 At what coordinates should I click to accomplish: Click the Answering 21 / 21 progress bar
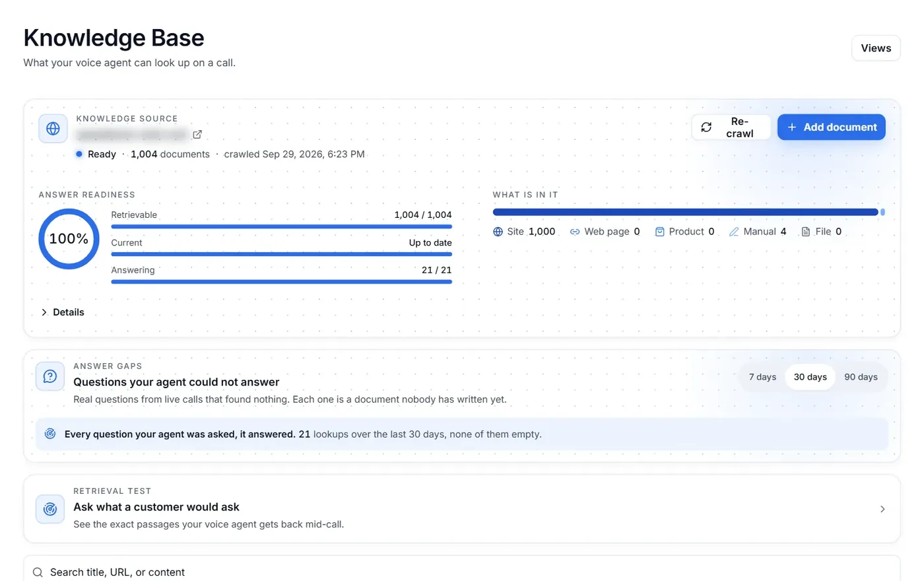(x=281, y=282)
